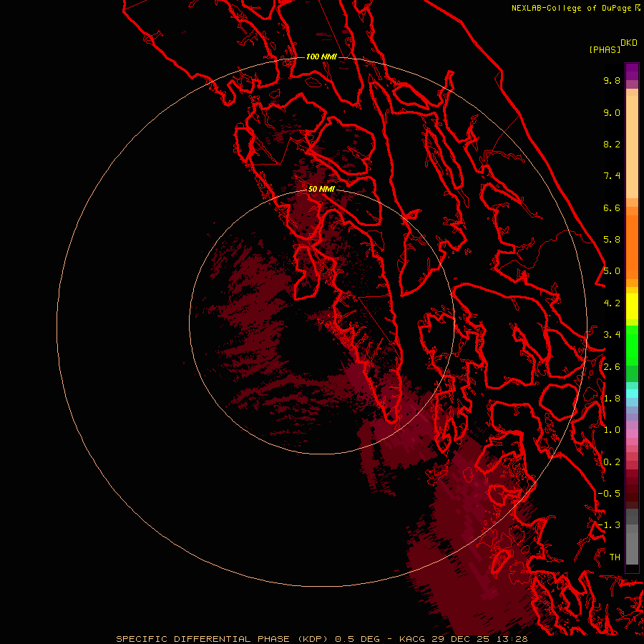This screenshot has height=644, width=644.
Task: Click the 8.2 legend value
Action: click(x=612, y=144)
